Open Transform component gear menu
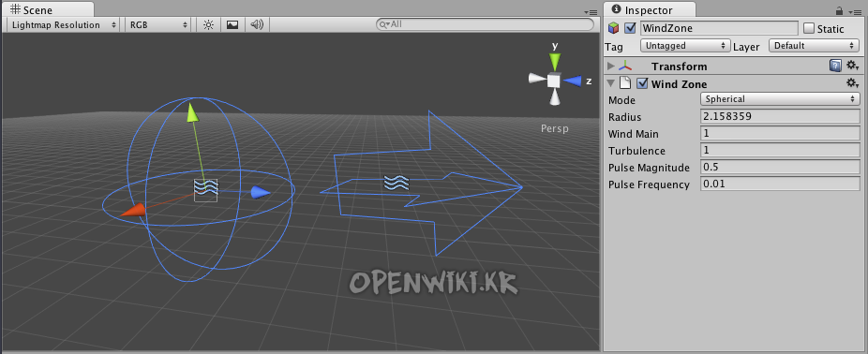 tap(852, 66)
